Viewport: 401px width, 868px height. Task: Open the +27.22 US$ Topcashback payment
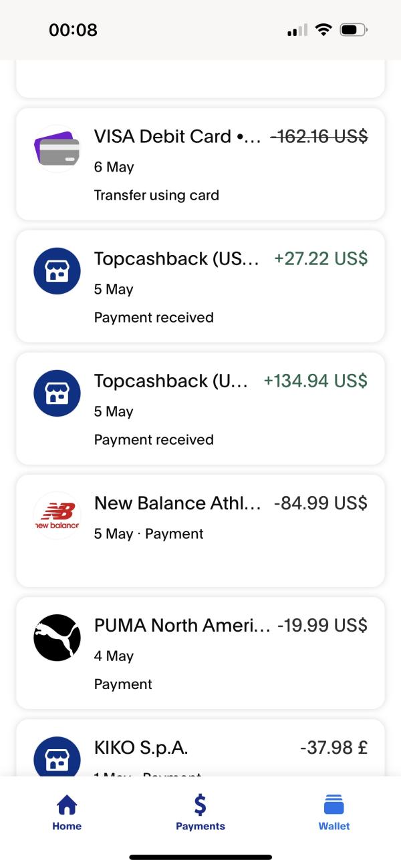(200, 286)
